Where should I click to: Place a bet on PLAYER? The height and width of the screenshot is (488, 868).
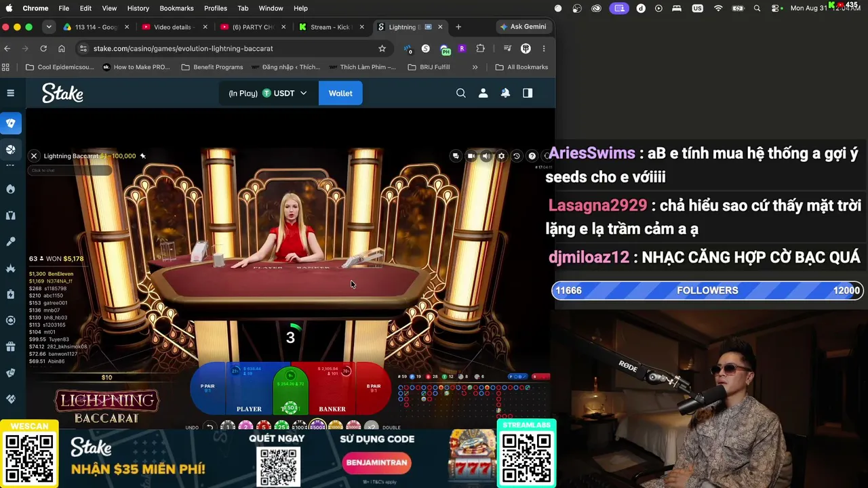click(249, 390)
